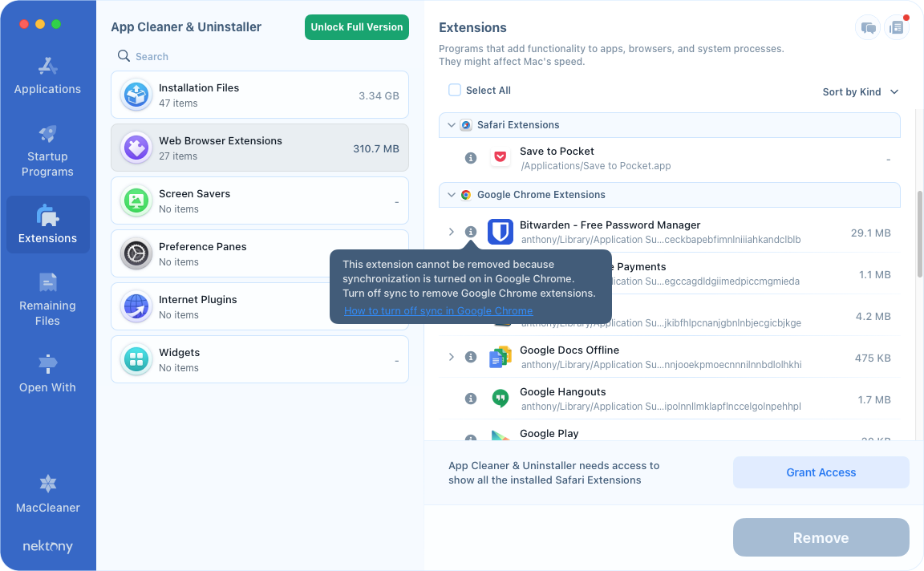Choose the Internet Plugins category
Screen dimensions: 924x571
pyautogui.click(x=260, y=307)
